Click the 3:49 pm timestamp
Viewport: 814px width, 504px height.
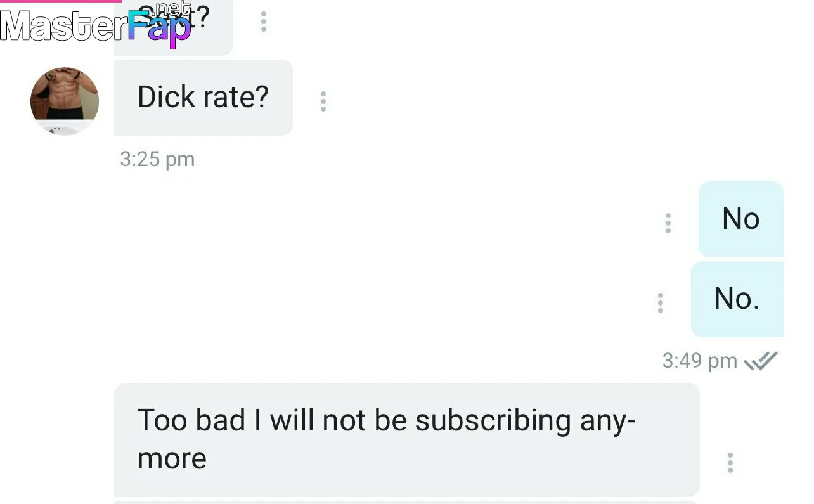pyautogui.click(x=700, y=361)
